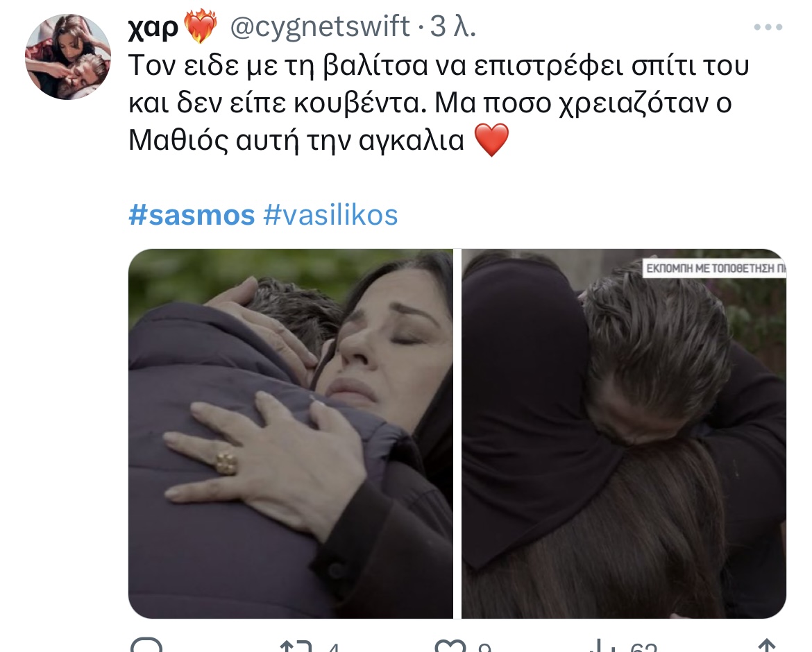The image size is (812, 652).
Task: Click the reply speech bubble icon
Action: click(x=146, y=645)
